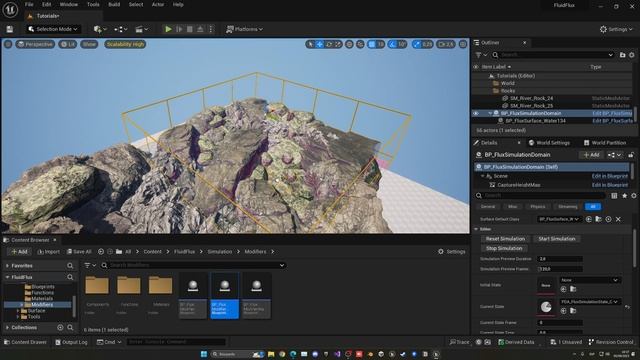Add a component with Details Add button

(x=591, y=155)
